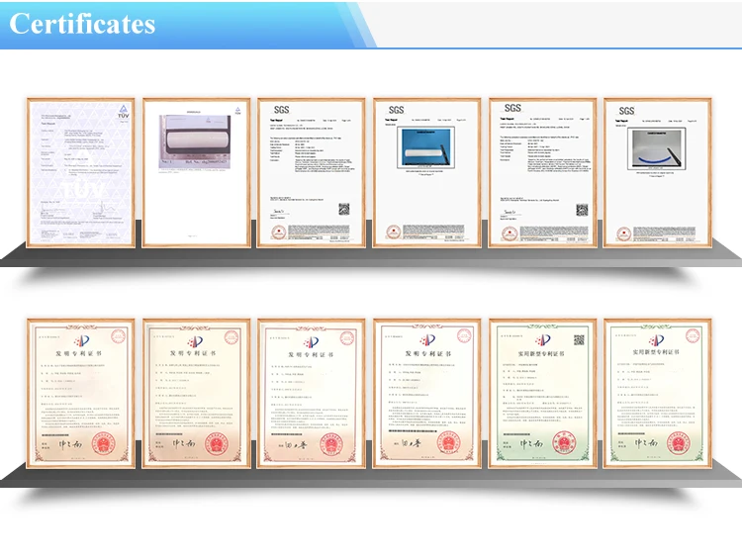Click the large TÜV watermark on the first report
Image resolution: width=742 pixels, height=560 pixels.
(83, 191)
